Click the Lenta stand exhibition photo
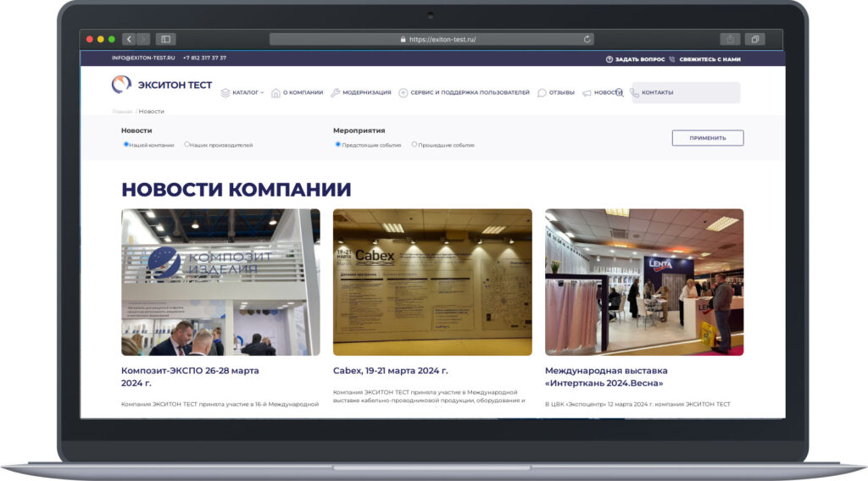The image size is (868, 481). 644,282
